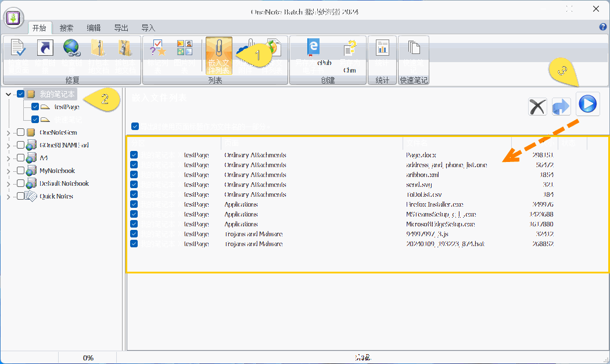Sort by the 分区 column header

[174, 143]
